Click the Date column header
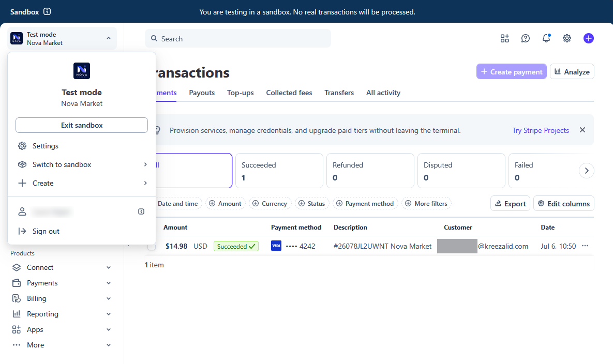This screenshot has height=364, width=613. click(x=548, y=228)
